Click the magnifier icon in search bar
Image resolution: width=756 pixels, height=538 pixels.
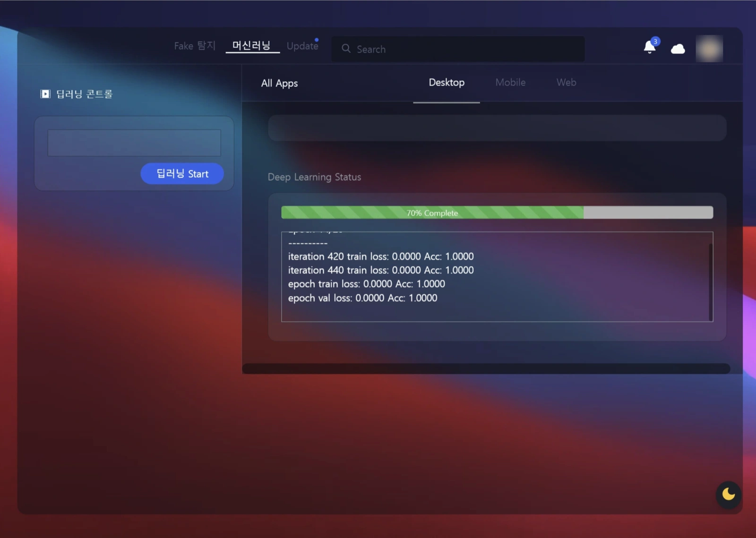point(346,49)
